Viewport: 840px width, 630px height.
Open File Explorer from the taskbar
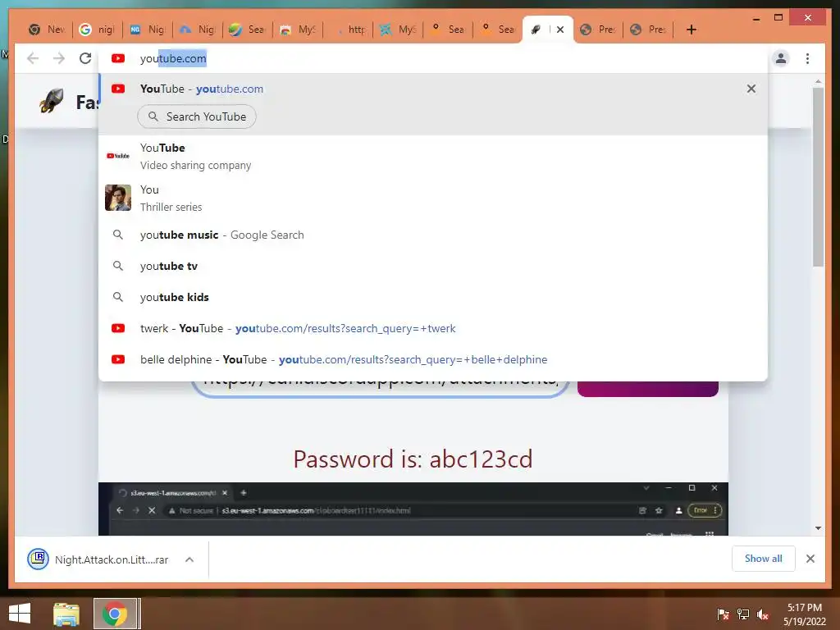[x=66, y=614]
